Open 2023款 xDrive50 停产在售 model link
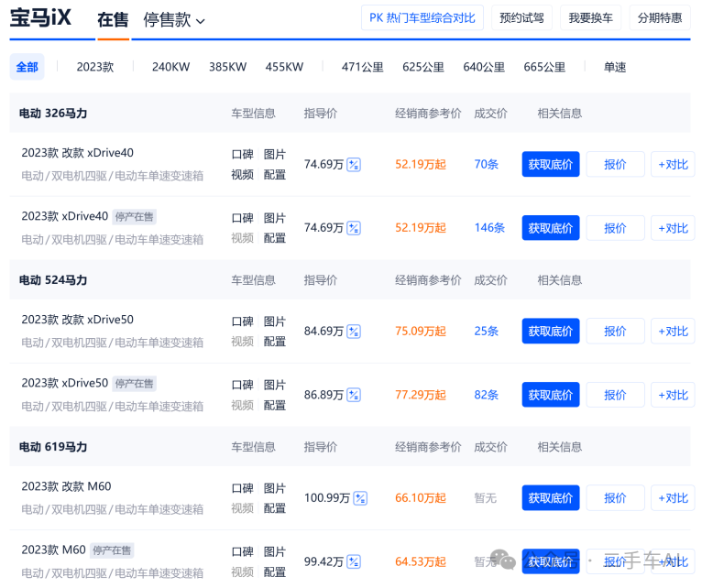This screenshot has width=702, height=588. pyautogui.click(x=65, y=384)
